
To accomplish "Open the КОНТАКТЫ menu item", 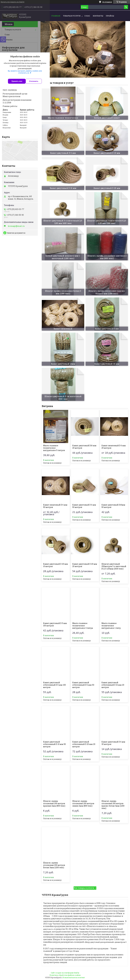I will coord(98,16).
